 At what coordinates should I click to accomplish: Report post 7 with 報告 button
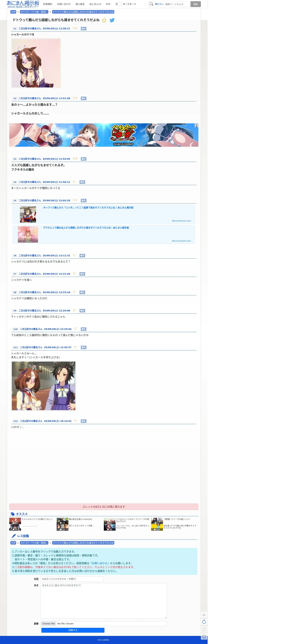(x=82, y=274)
